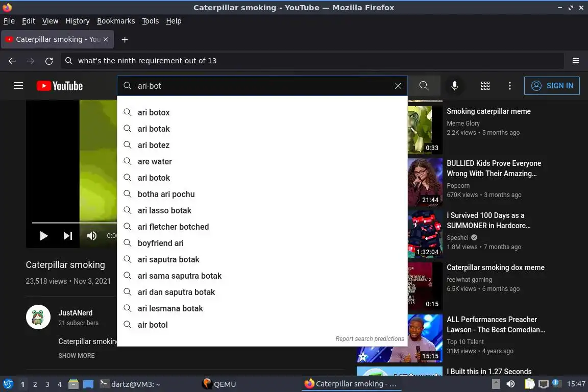
Task: Choose the 'are water' suggestion
Action: tap(262, 161)
